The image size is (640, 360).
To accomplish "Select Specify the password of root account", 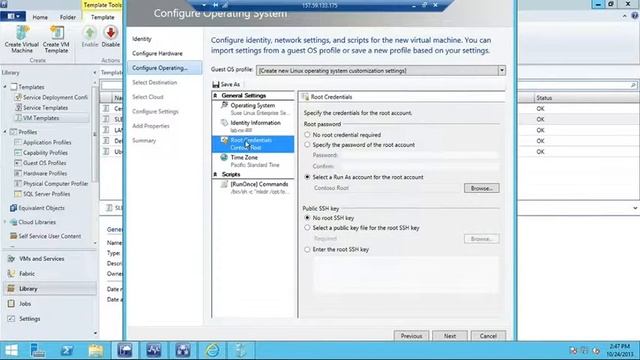I will coord(307,145).
